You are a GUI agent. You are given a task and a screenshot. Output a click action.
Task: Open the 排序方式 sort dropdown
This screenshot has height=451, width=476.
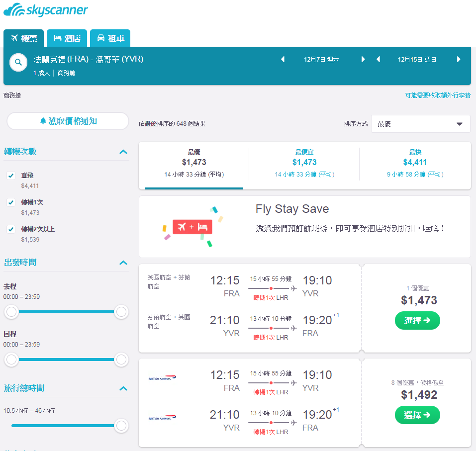click(x=420, y=124)
